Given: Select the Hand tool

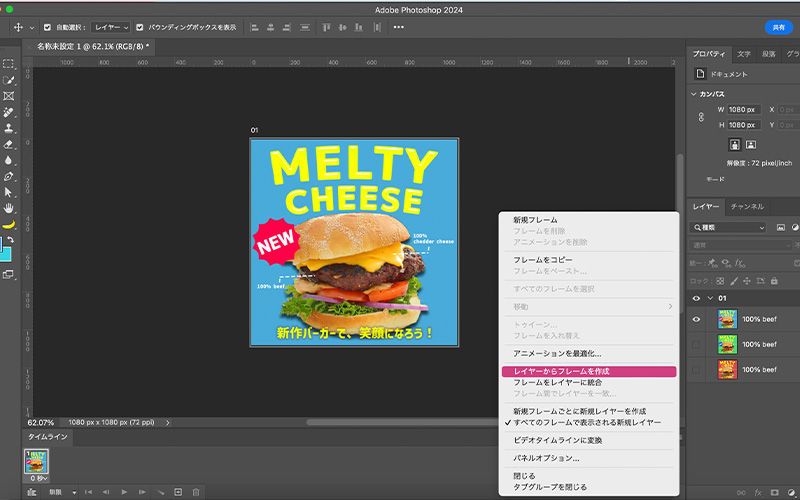Looking at the screenshot, I should point(9,207).
